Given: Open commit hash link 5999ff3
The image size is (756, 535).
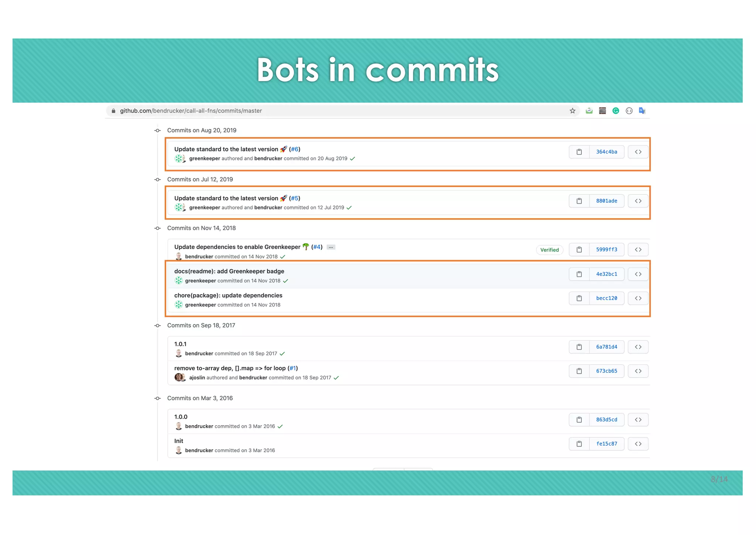Looking at the screenshot, I should (x=606, y=250).
